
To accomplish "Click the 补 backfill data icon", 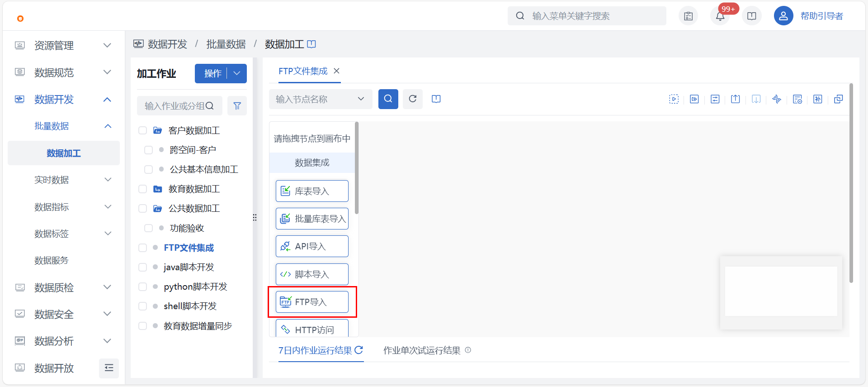I will coord(818,99).
